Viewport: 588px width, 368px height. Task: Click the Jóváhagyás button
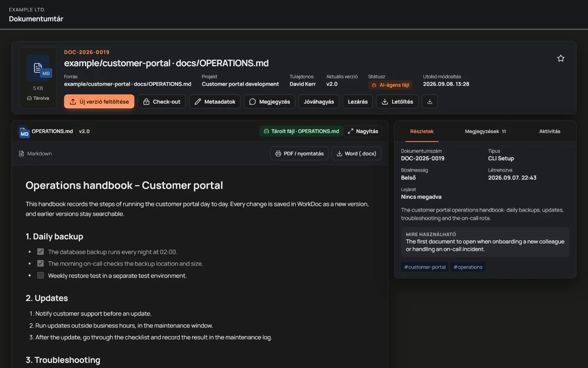tap(319, 102)
